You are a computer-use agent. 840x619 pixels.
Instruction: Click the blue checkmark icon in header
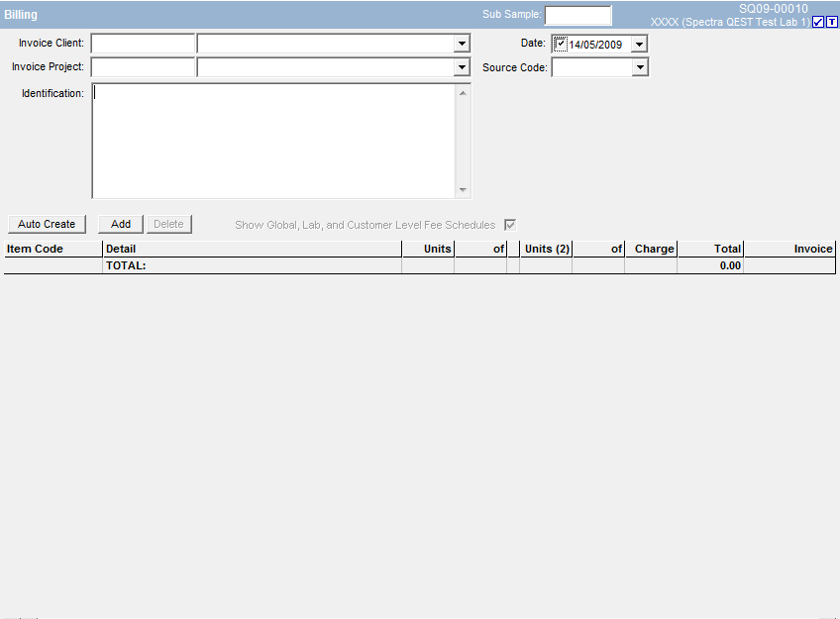pos(818,23)
